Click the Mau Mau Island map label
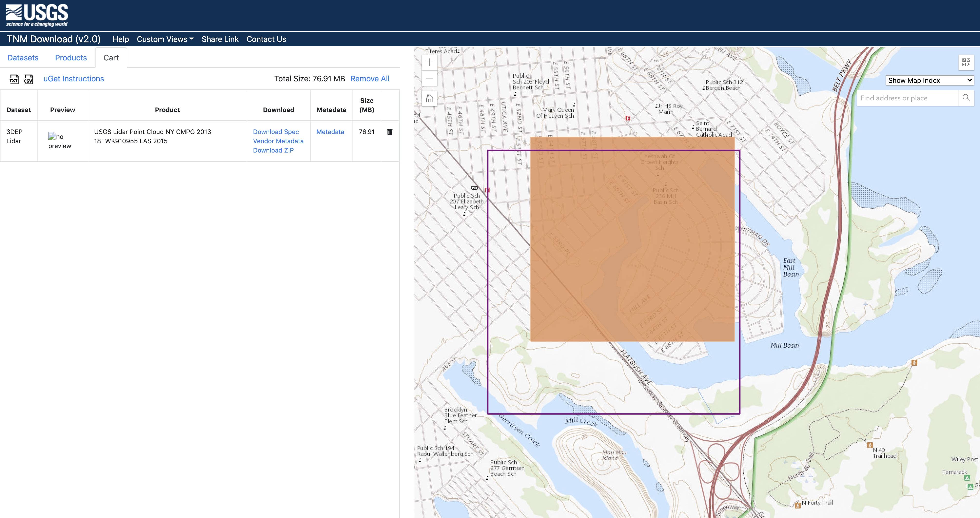The width and height of the screenshot is (980, 518). (614, 455)
